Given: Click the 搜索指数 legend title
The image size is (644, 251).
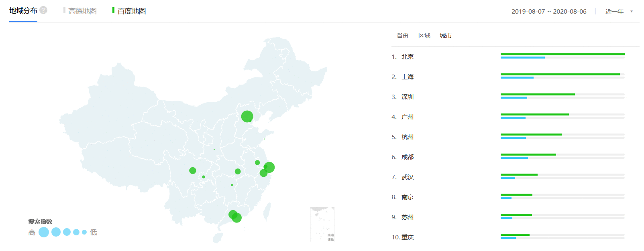Looking at the screenshot, I should pyautogui.click(x=40, y=221).
